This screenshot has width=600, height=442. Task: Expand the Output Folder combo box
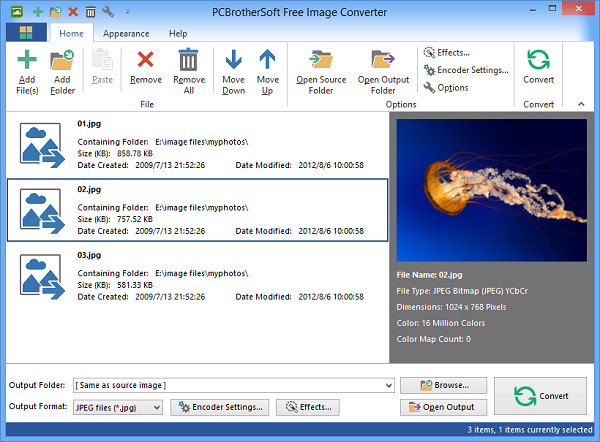[388, 385]
